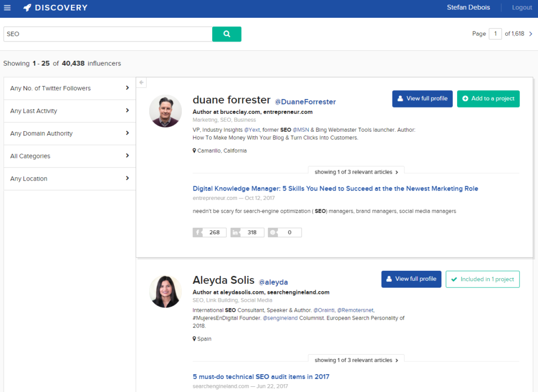Add duane forrester to a project

(488, 99)
